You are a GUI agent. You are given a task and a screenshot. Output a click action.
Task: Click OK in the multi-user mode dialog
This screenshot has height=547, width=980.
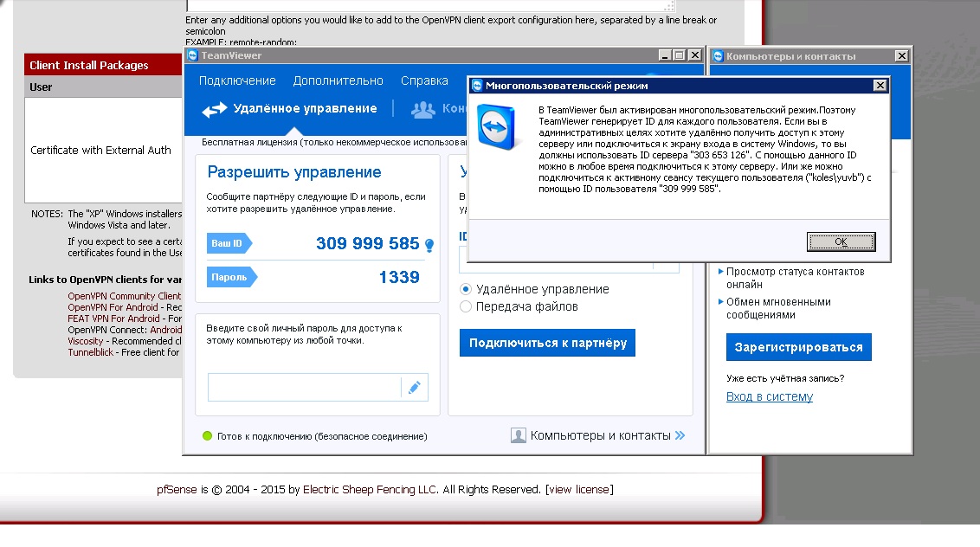point(841,242)
